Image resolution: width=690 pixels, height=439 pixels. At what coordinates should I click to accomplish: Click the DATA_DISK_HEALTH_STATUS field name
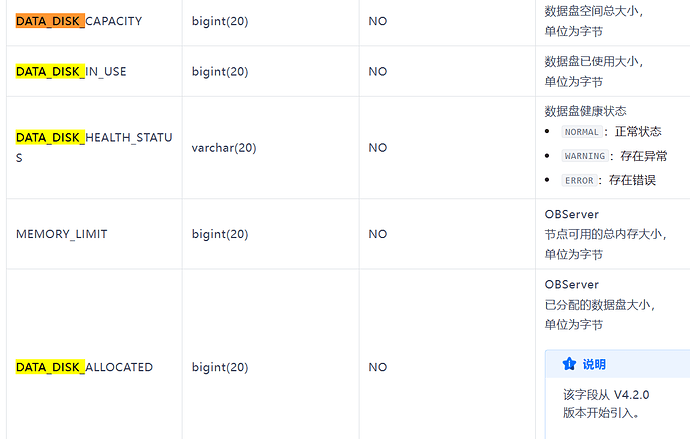tap(94, 147)
